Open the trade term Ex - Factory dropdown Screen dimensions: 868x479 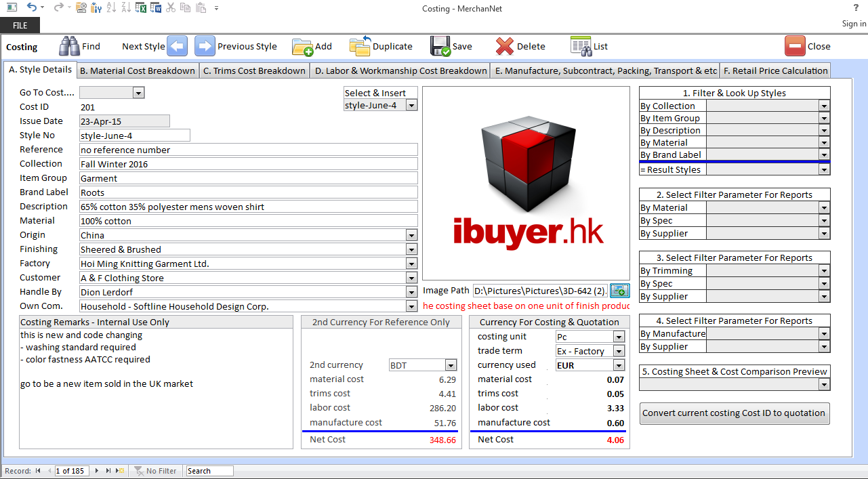[x=619, y=351]
